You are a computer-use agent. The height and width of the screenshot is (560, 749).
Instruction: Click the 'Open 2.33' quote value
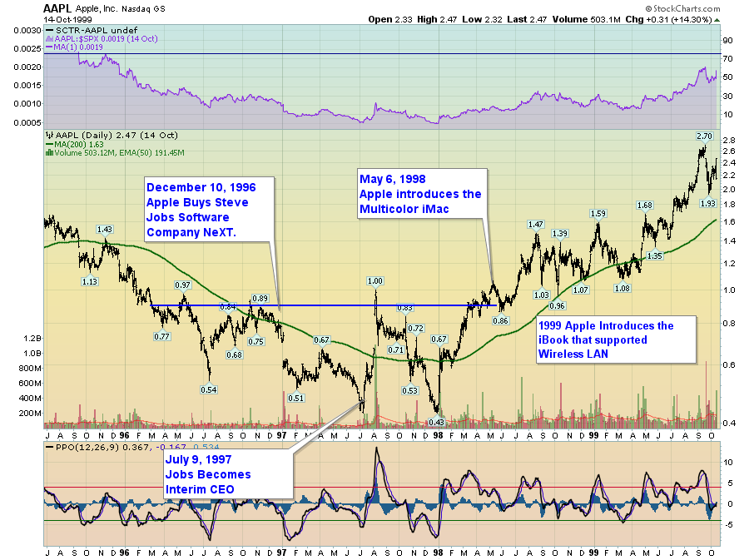pos(389,20)
